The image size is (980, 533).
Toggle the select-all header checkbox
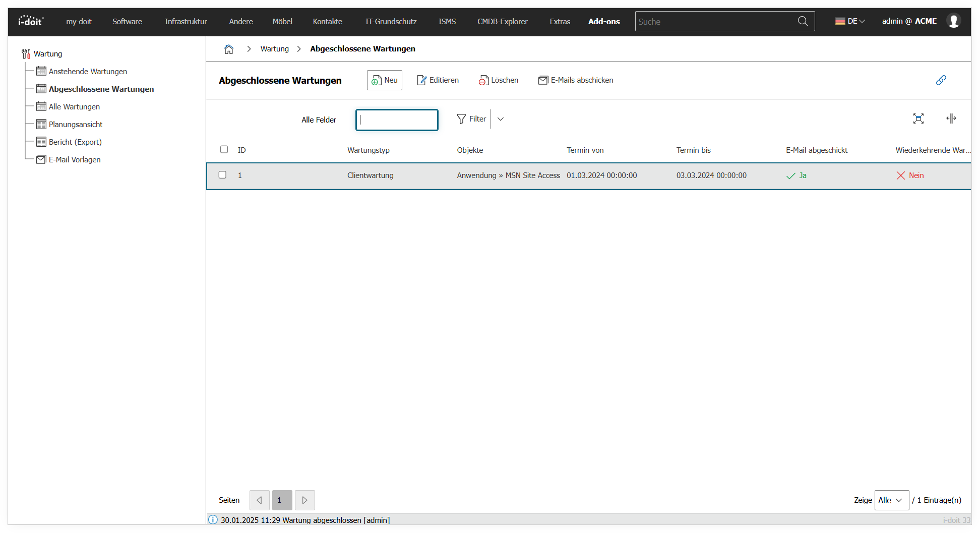click(x=224, y=150)
